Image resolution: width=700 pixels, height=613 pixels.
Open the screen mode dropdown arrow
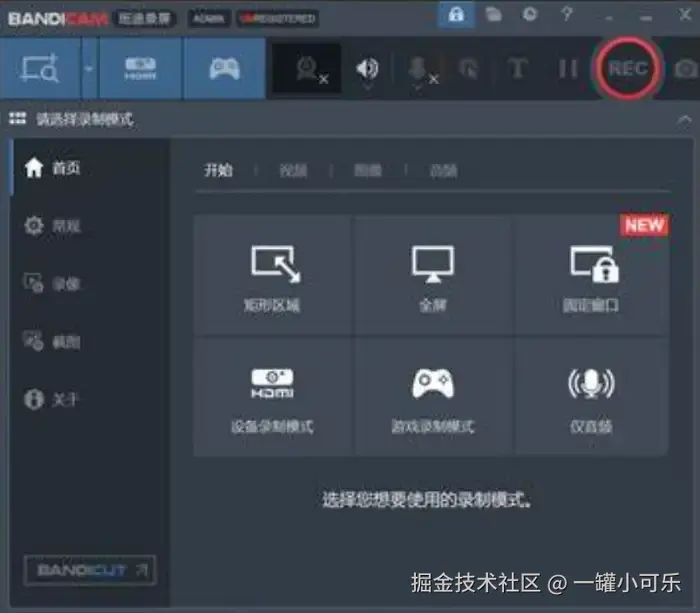(89, 68)
